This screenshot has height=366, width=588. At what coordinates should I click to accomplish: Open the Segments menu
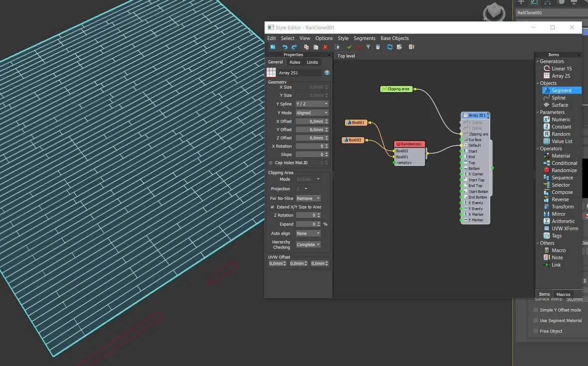coord(364,38)
